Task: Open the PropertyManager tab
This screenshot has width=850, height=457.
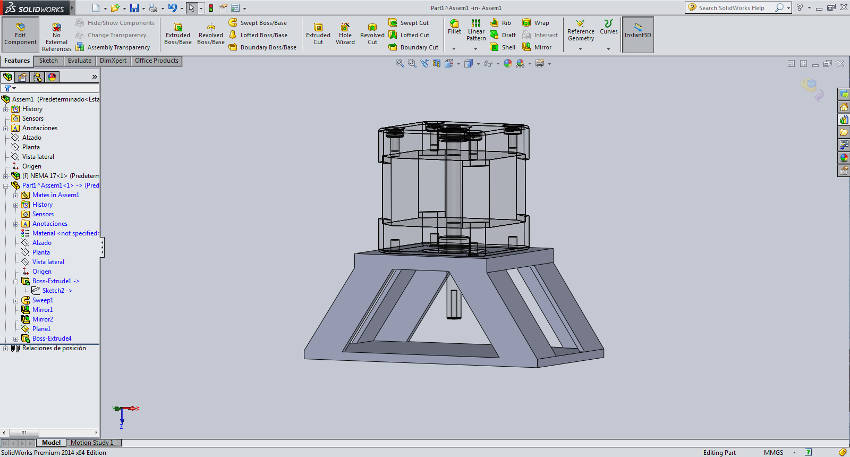Action: pyautogui.click(x=22, y=77)
